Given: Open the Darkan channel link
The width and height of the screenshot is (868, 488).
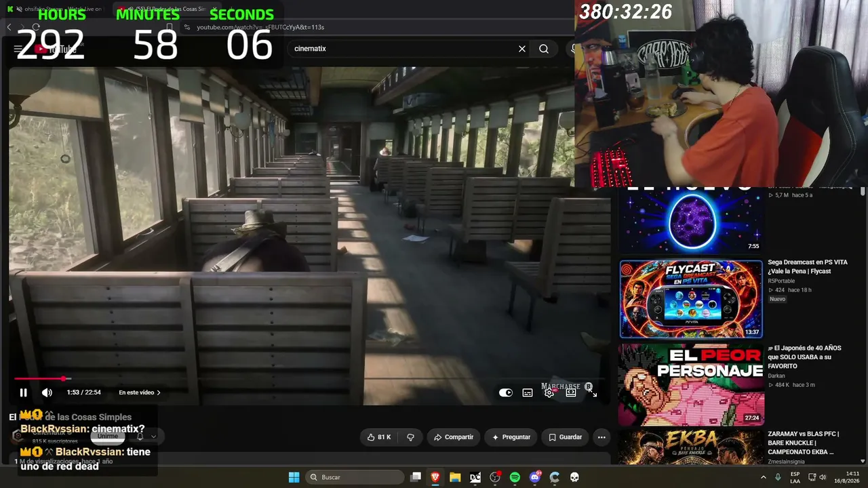Looking at the screenshot, I should 777,375.
